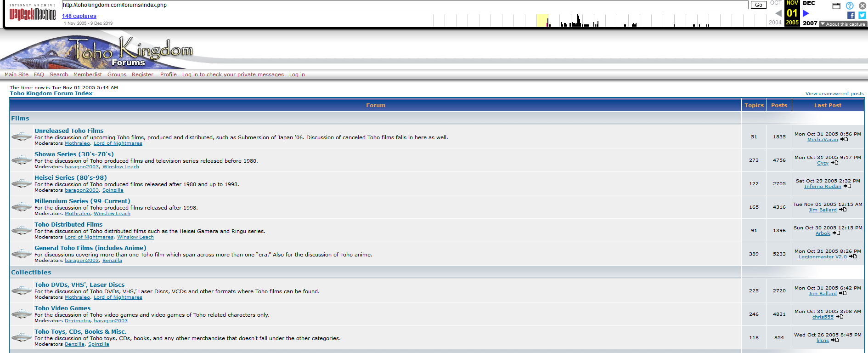Share capture on Twitter

[862, 15]
